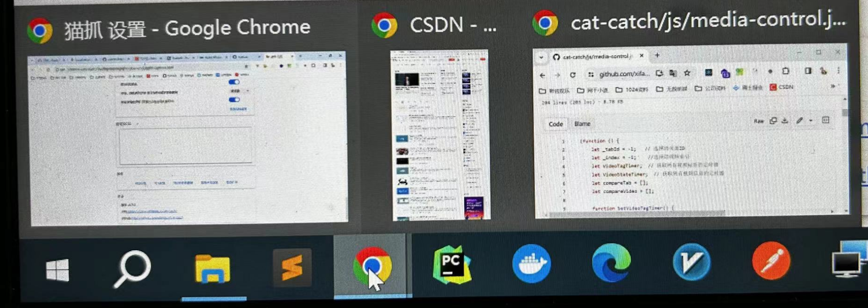Open the 猫抓 设置 Chrome window preview

tap(188, 138)
